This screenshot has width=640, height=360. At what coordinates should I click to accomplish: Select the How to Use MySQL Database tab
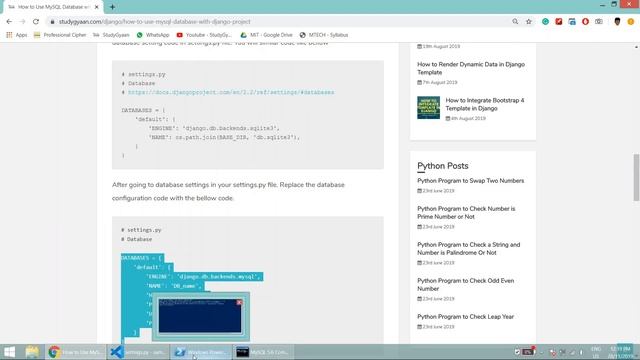(x=53, y=7)
